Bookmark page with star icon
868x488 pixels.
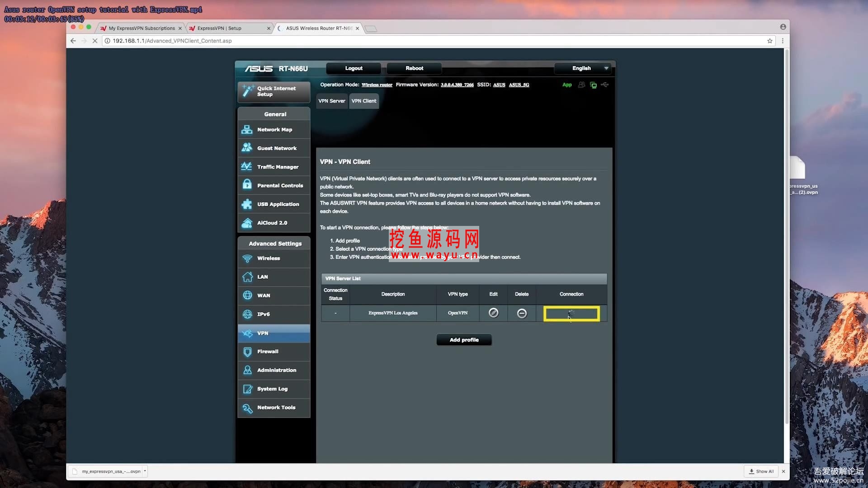(770, 41)
